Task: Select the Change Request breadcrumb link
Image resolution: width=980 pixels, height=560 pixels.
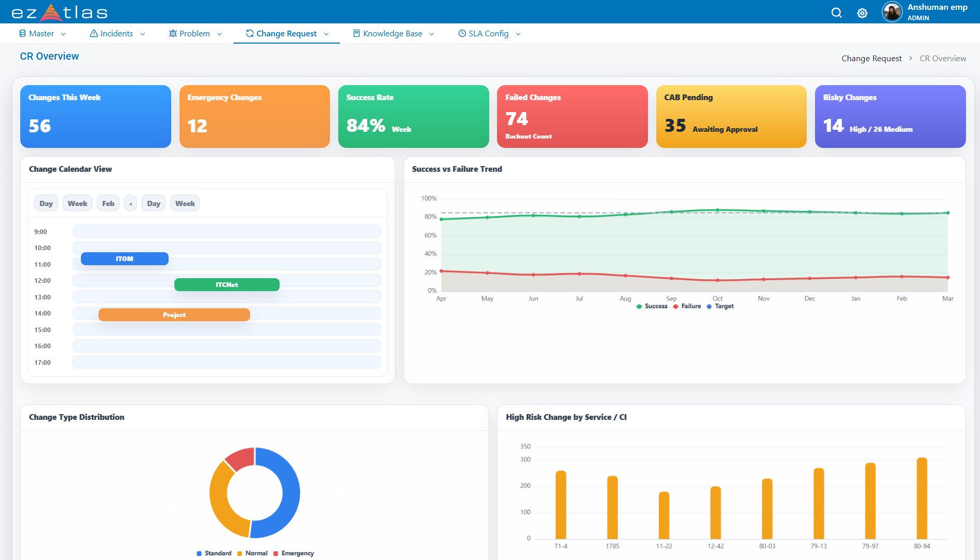Action: point(871,59)
